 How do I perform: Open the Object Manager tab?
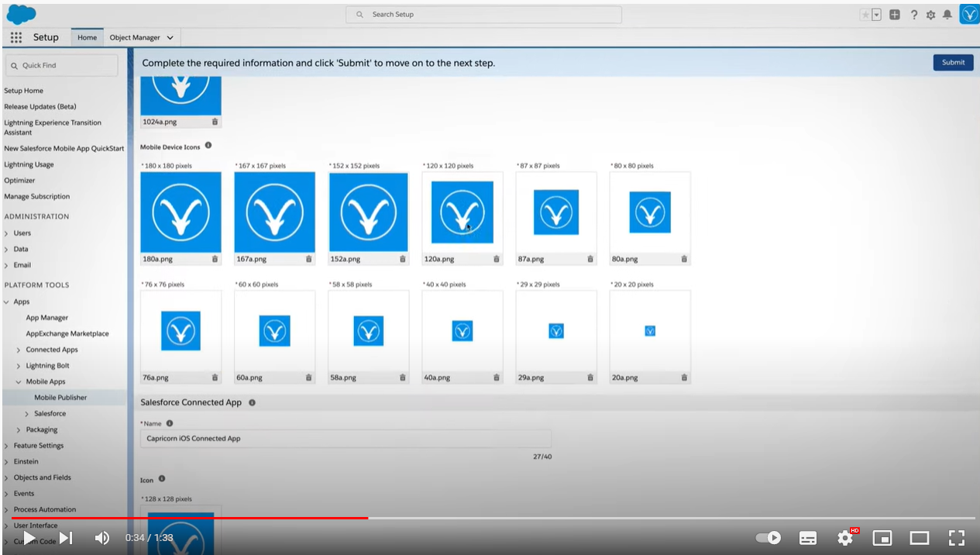[x=135, y=37]
